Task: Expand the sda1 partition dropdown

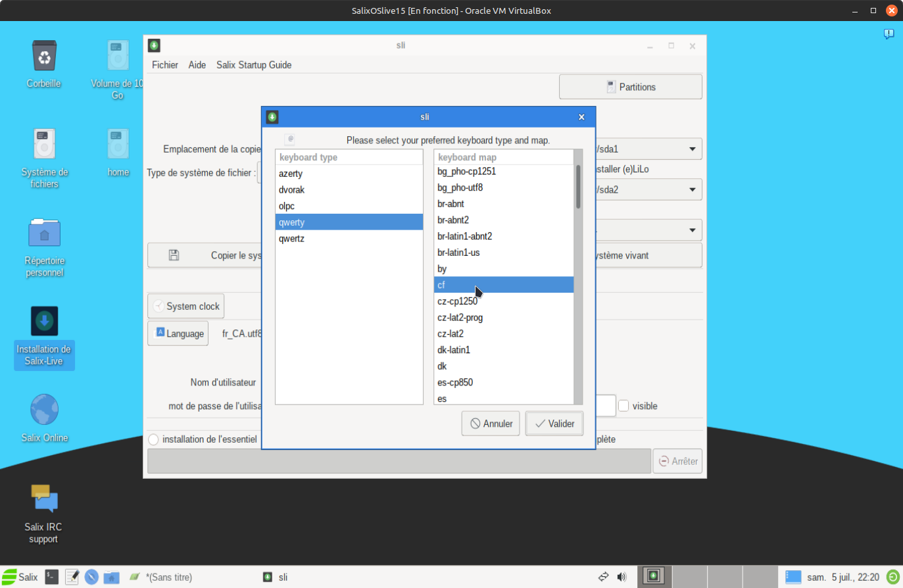Action: (692, 149)
